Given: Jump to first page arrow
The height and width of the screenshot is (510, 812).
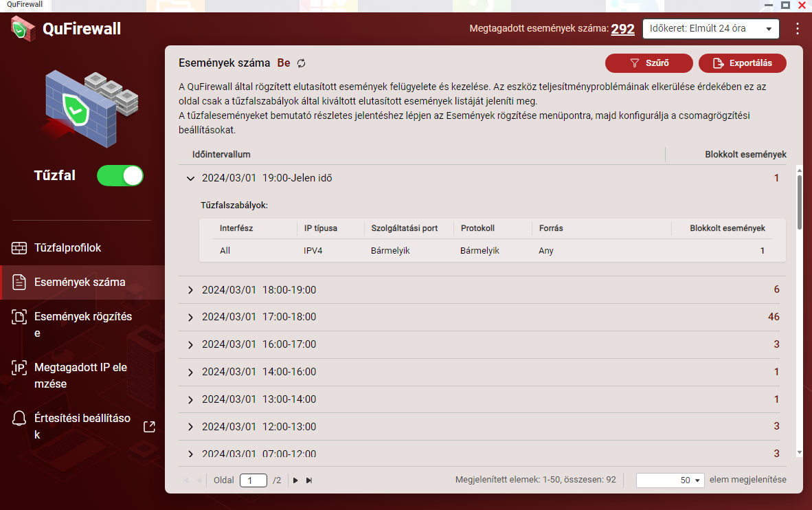Looking at the screenshot, I should pos(186,480).
